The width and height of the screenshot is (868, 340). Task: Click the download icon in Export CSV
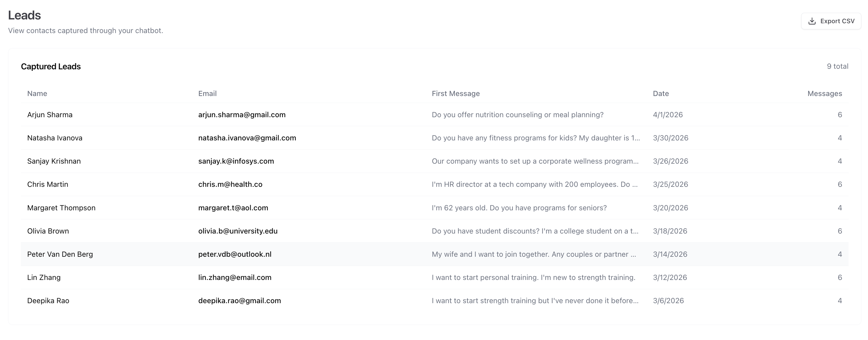coord(812,21)
